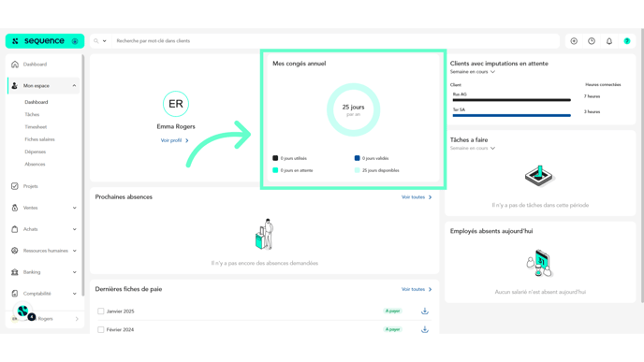
Task: Click the Comptabilité icon
Action: [x=15, y=294]
